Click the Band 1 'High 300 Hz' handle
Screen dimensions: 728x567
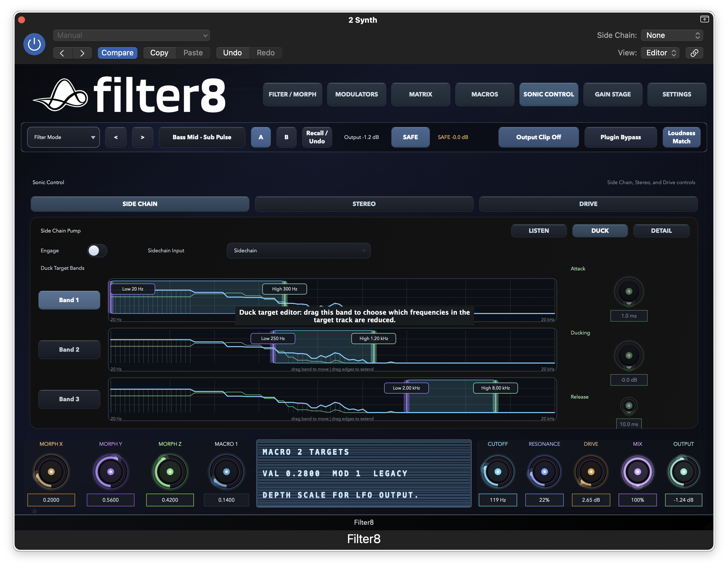click(x=284, y=289)
